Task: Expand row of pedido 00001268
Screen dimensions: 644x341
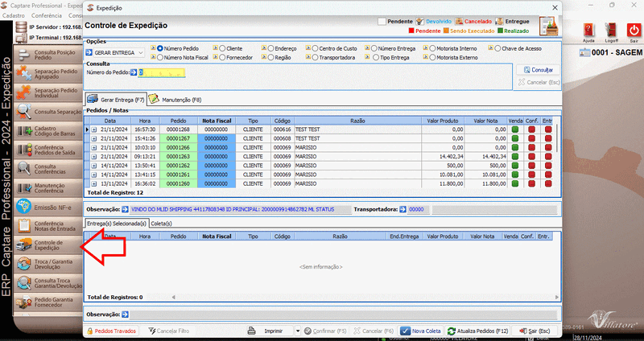Action: 94,129
